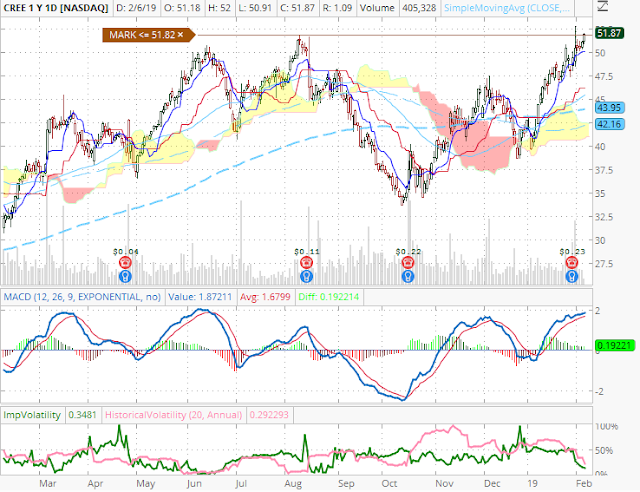
Task: Click the price axis scale icon at top right
Action: click(x=605, y=6)
